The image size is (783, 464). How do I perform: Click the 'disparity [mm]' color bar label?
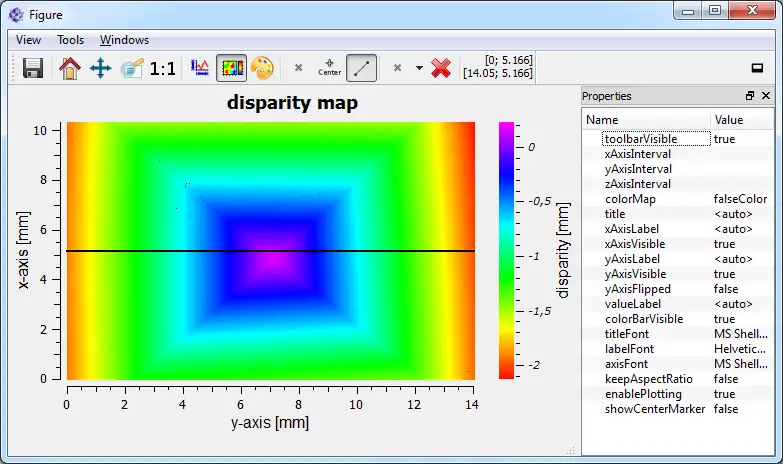tap(563, 250)
